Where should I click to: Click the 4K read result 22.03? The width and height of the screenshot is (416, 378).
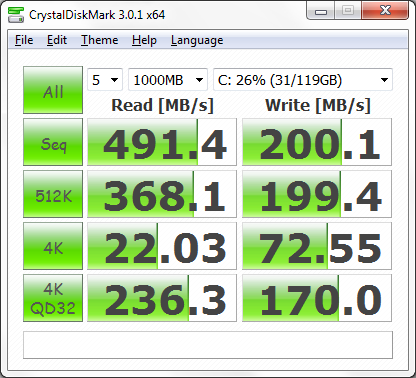click(162, 246)
